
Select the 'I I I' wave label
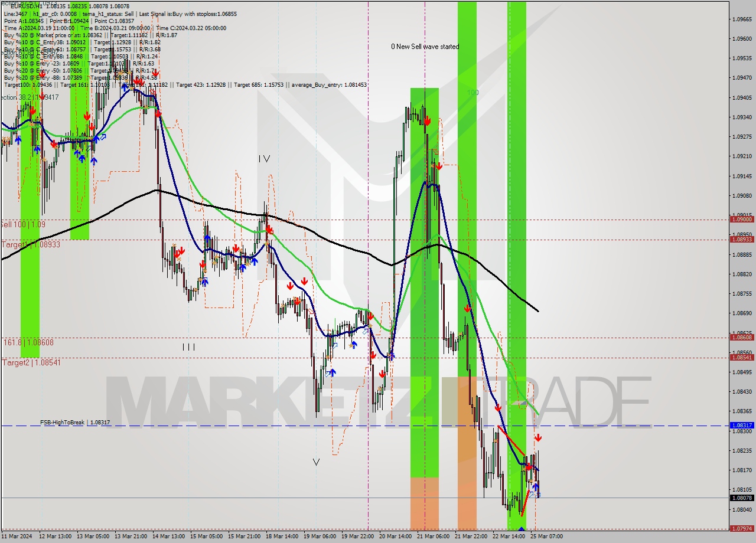(x=188, y=347)
